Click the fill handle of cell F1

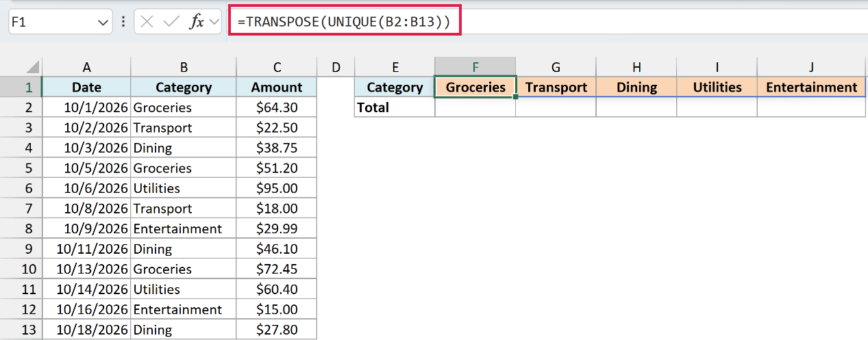coord(515,97)
